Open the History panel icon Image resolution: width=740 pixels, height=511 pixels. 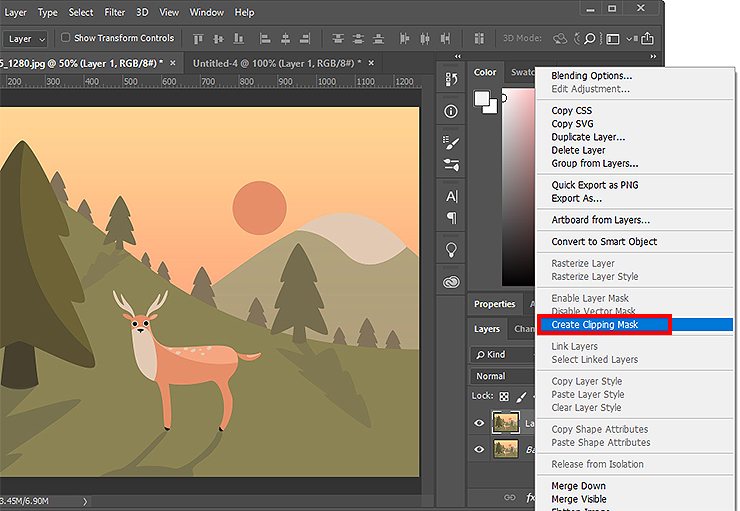pyautogui.click(x=451, y=79)
